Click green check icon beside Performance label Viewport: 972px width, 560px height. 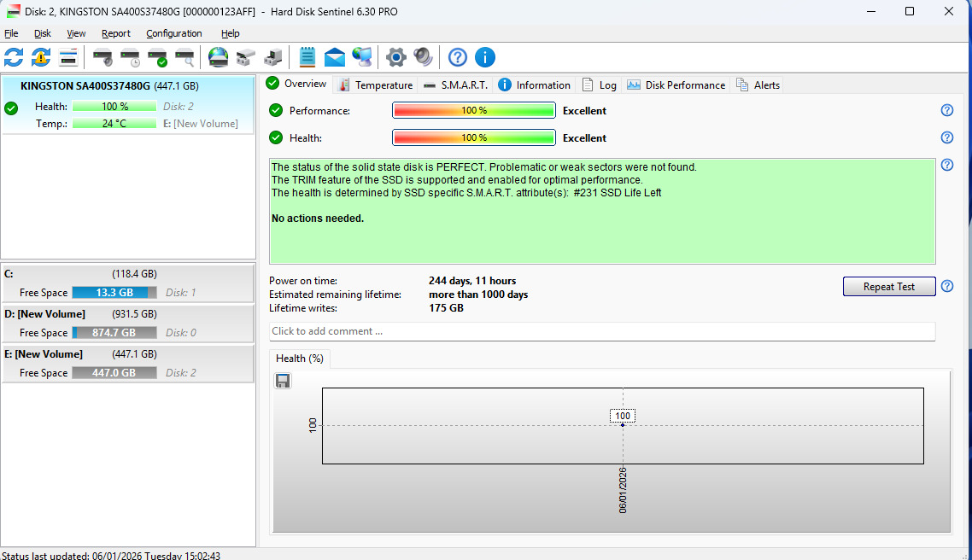[x=276, y=110]
